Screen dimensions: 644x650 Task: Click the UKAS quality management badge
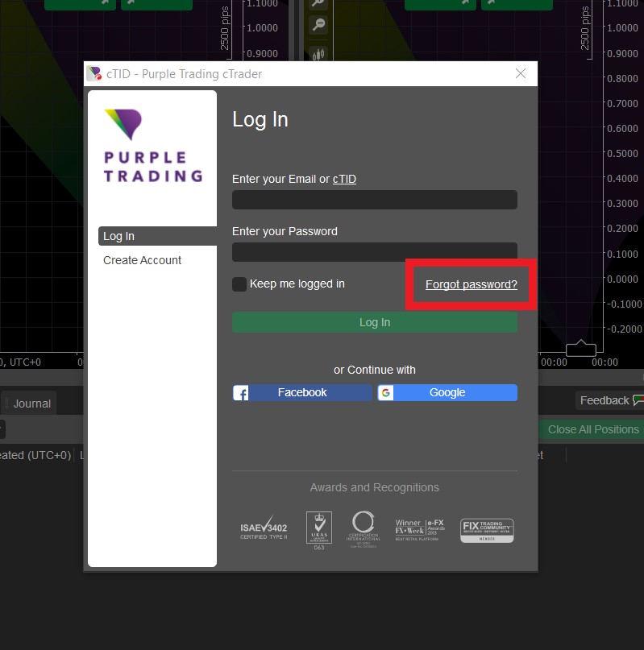tap(318, 530)
